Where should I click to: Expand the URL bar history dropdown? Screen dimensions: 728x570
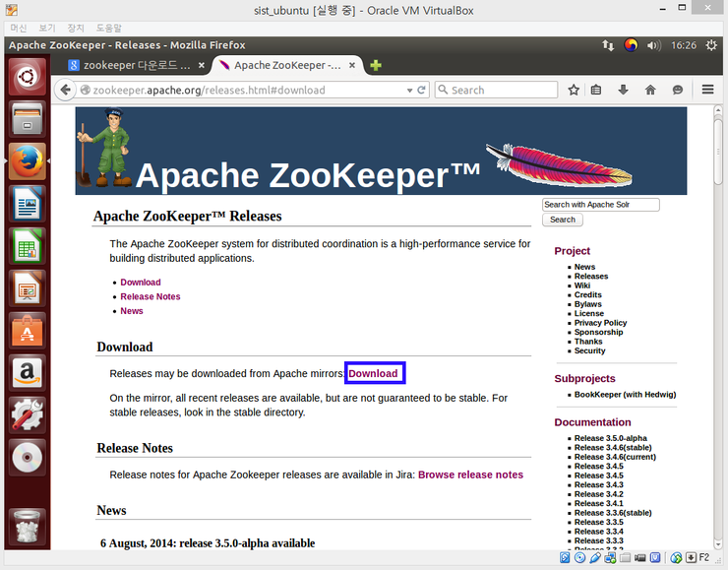click(x=410, y=90)
